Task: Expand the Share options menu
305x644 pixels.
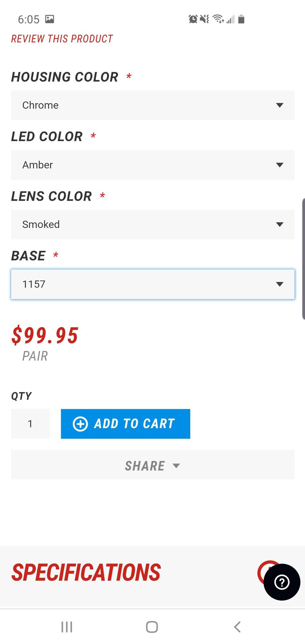Action: (153, 466)
